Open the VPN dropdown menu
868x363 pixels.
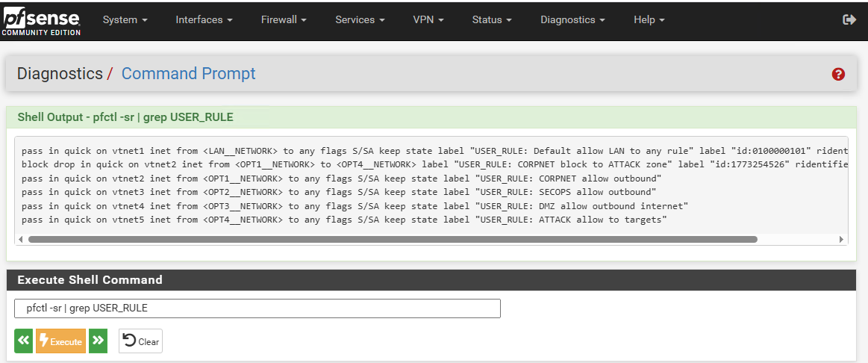[428, 20]
